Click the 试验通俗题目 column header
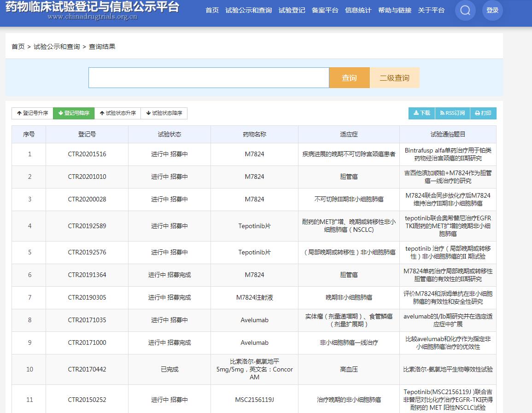This screenshot has width=532, height=413. 448,134
